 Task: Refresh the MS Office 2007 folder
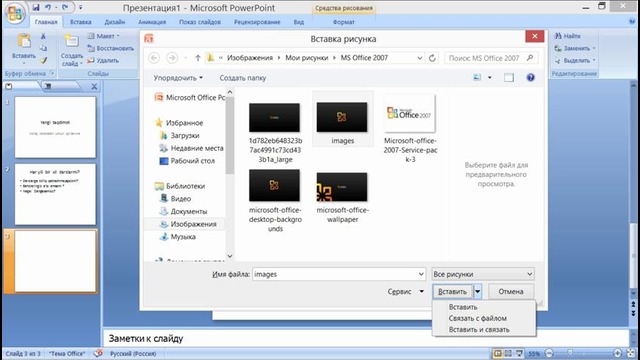point(432,58)
